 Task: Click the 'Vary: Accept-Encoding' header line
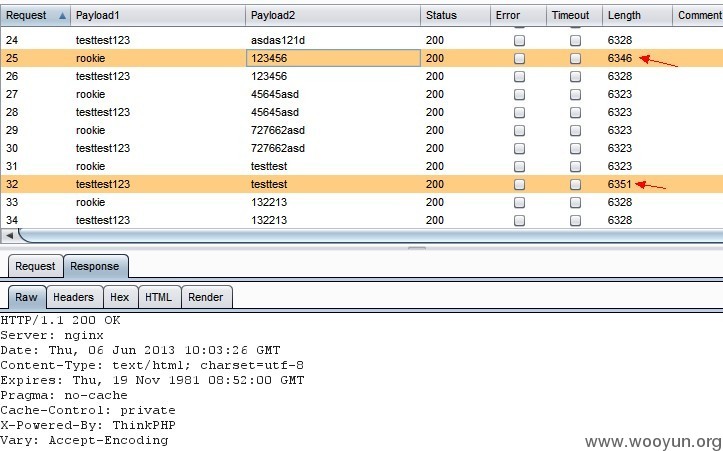[x=84, y=440]
